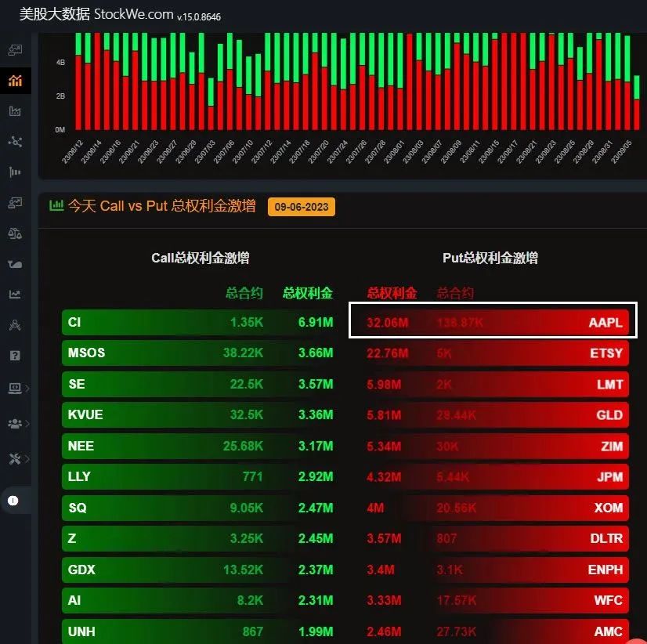Expand the tools wrench sidebar menu chevron
Viewport: 647px width, 644px height.
pos(27,458)
